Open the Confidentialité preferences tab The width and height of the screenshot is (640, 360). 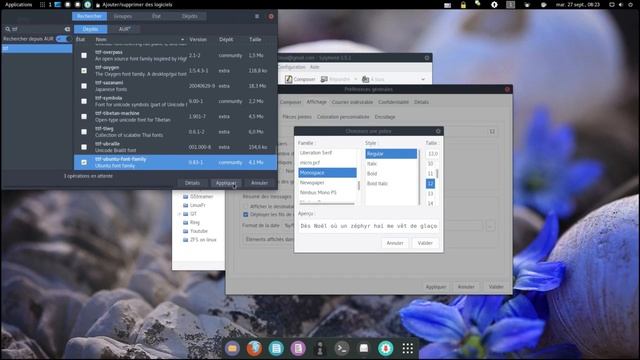(393, 102)
